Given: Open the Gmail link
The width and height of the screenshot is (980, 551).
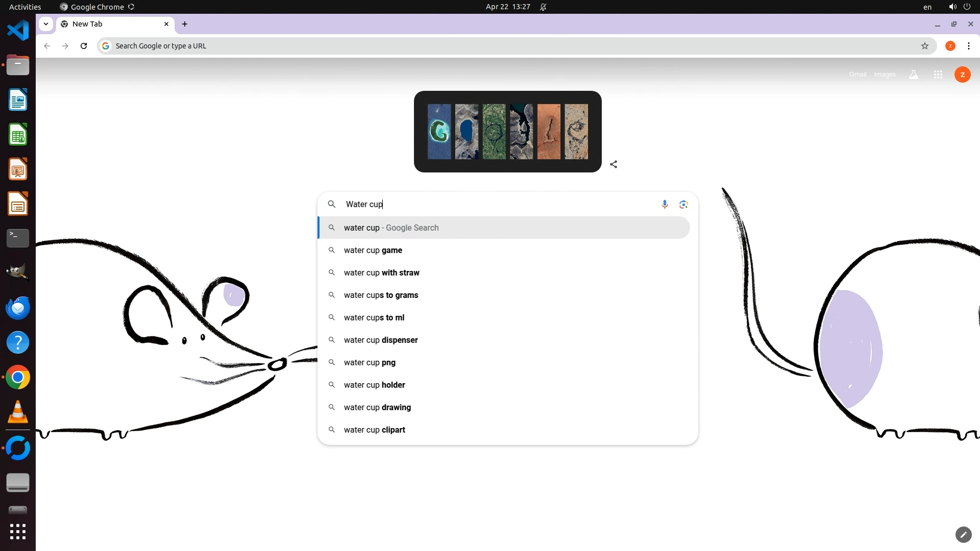Looking at the screenshot, I should [857, 74].
